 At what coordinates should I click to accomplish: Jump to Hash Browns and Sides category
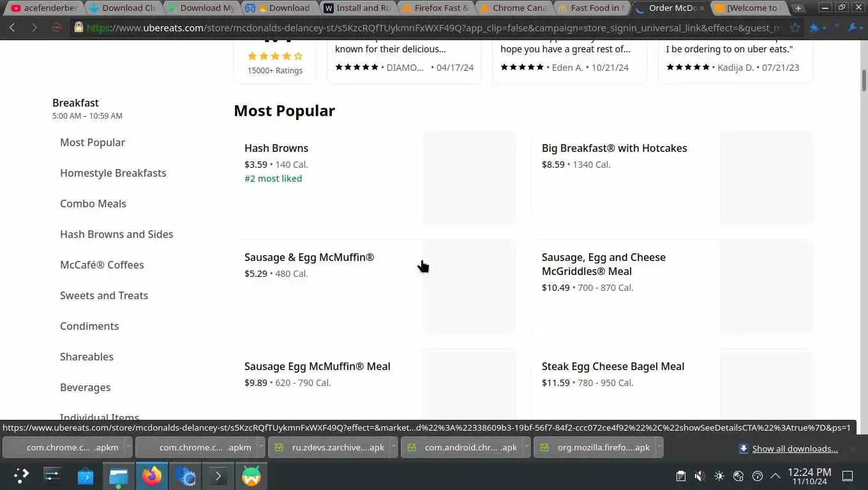pyautogui.click(x=117, y=234)
